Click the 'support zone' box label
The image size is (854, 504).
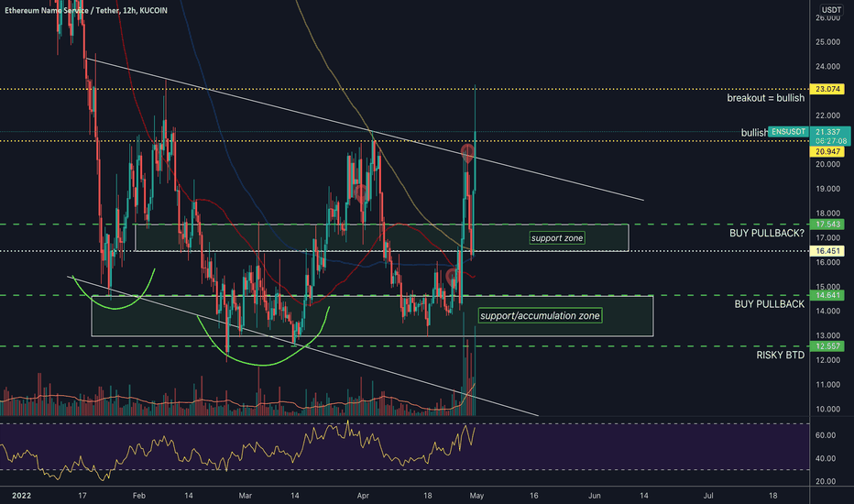click(557, 238)
